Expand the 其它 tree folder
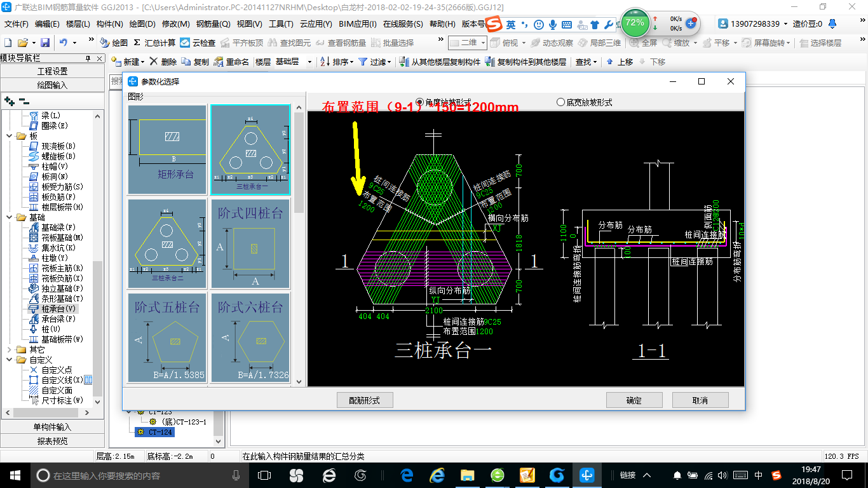The width and height of the screenshot is (868, 488). 9,349
